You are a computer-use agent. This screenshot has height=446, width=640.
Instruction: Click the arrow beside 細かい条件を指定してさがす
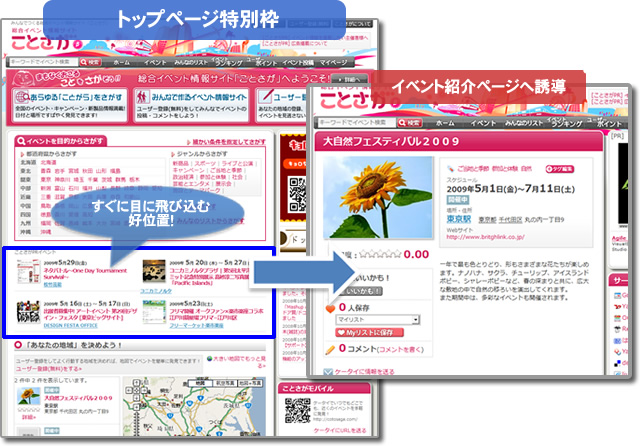(x=189, y=142)
